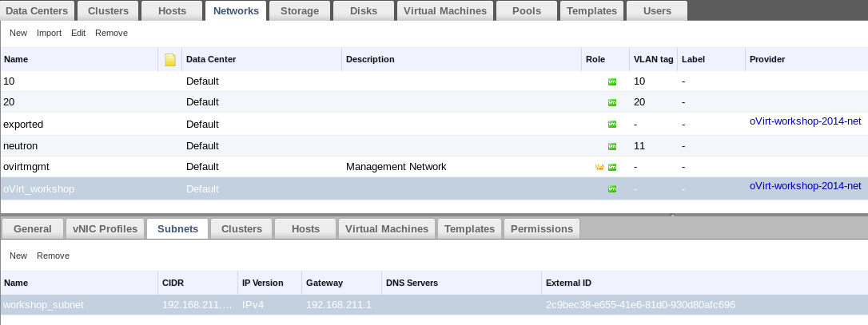Click Remove in the subnets toolbar
The height and width of the screenshot is (325, 868).
pos(53,256)
